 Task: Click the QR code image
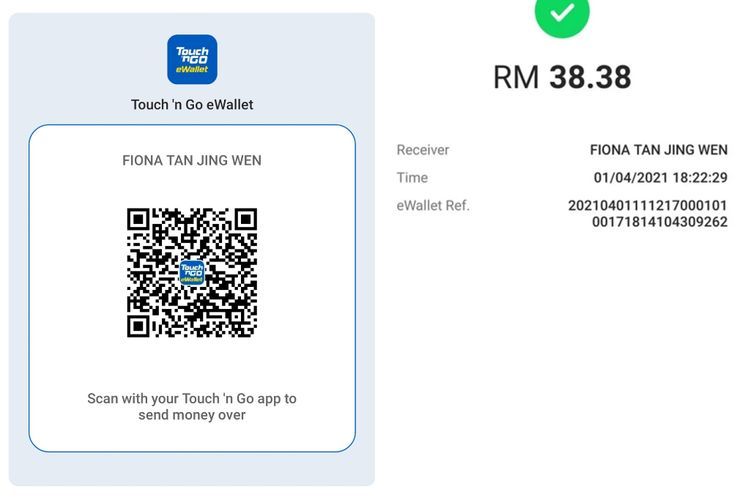point(192,273)
